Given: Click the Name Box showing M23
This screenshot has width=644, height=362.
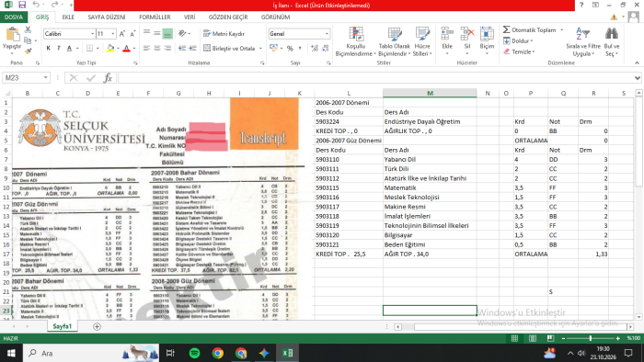Looking at the screenshot, I should coord(23,77).
